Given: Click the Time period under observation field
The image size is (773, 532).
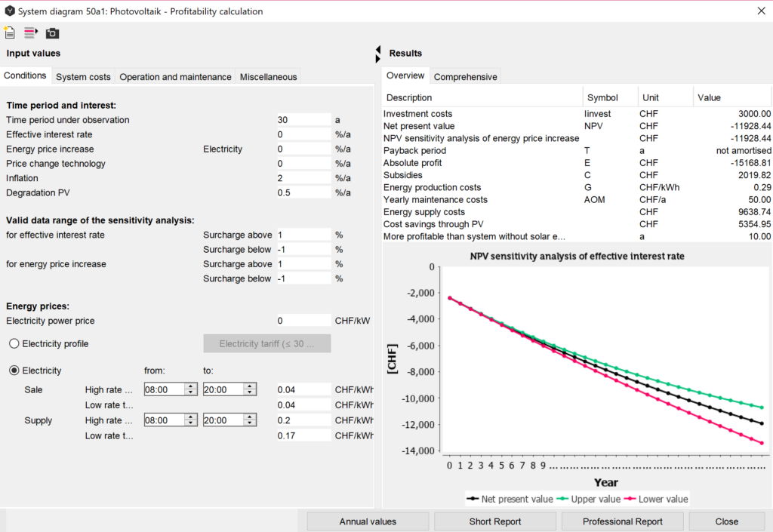Looking at the screenshot, I should click(x=303, y=120).
